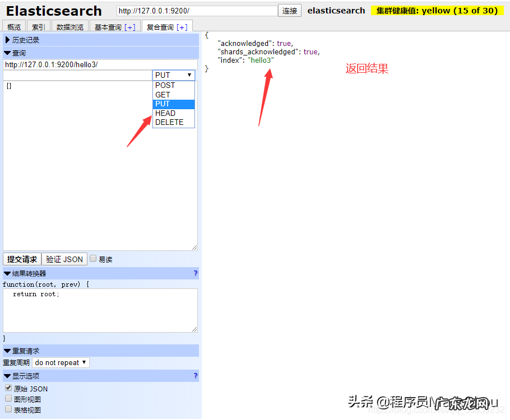Check the 表格视图 option
The image size is (510, 420).
8,409
